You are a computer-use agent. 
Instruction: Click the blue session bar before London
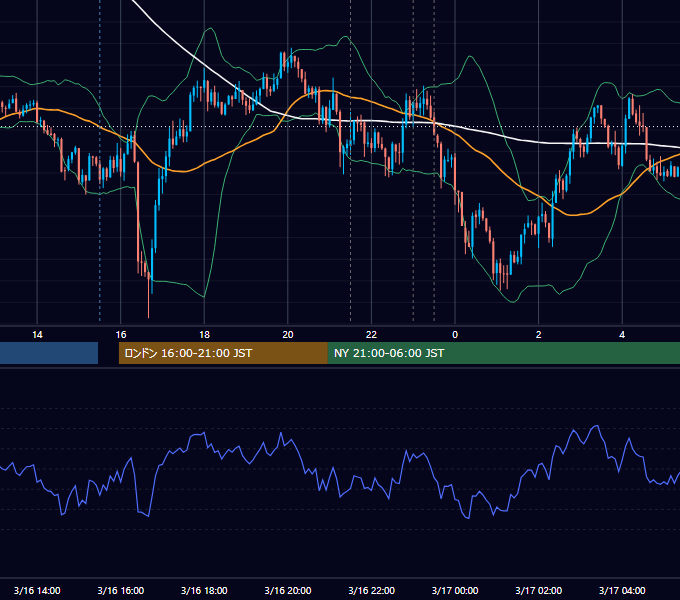point(49,353)
